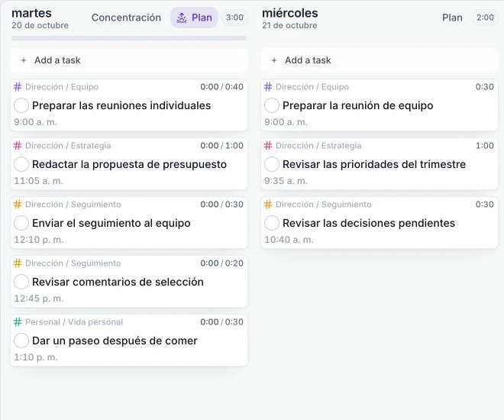
Task: Click the green hash icon on Dar un paseo después de comer
Action: [x=18, y=322]
